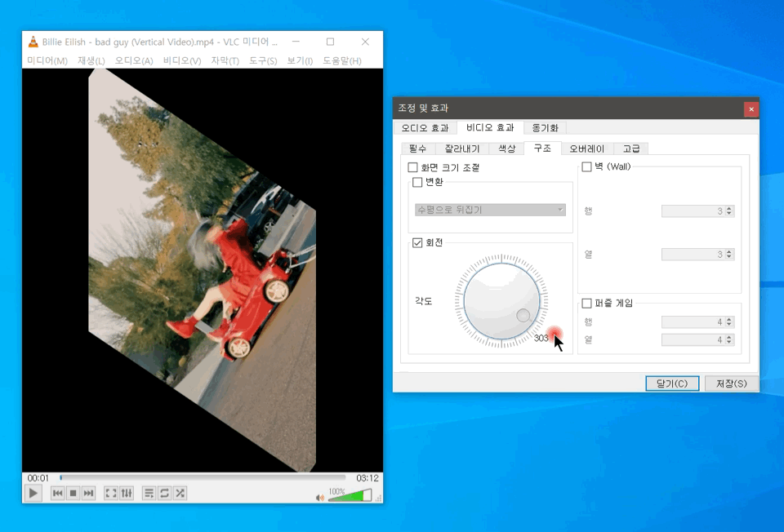Uncheck the 회전 checkbox

click(x=417, y=243)
